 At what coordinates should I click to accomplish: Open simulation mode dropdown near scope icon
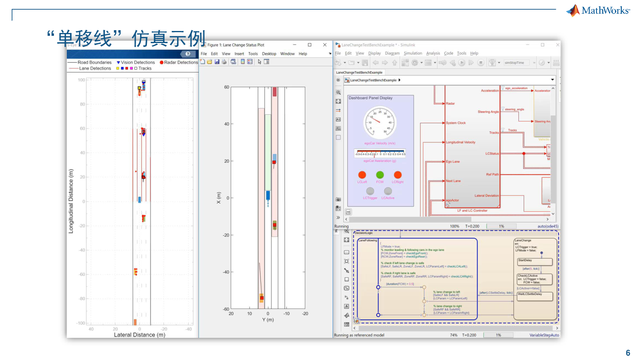(x=499, y=63)
